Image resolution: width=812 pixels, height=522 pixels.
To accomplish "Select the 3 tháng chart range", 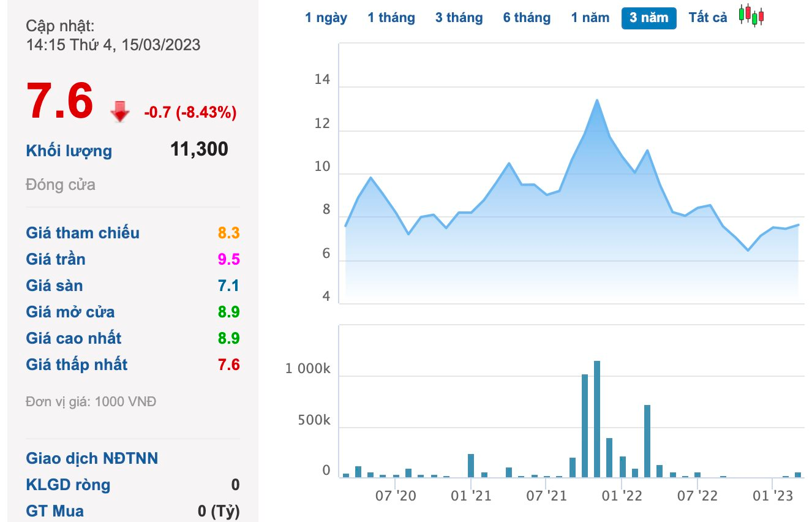I will [459, 18].
